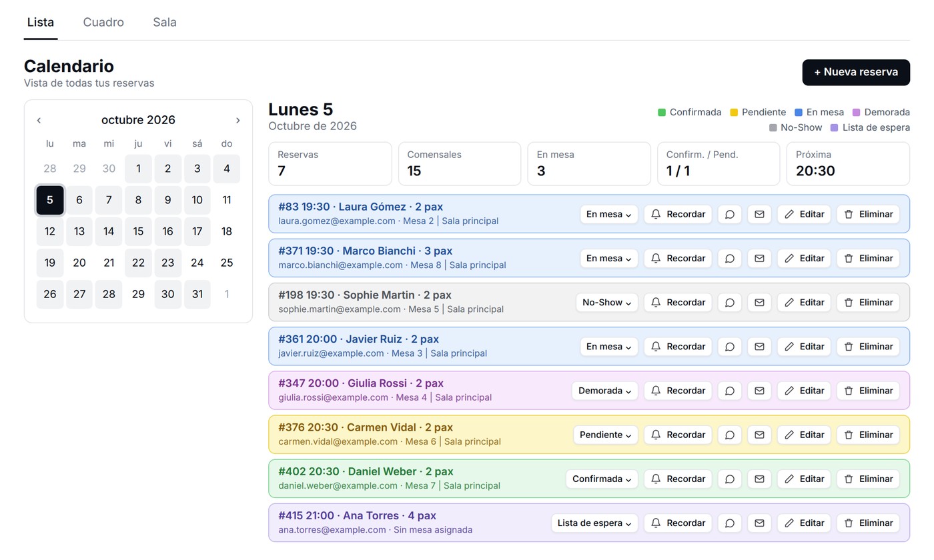Click the mail icon in Sophie Martin row

coord(759,302)
